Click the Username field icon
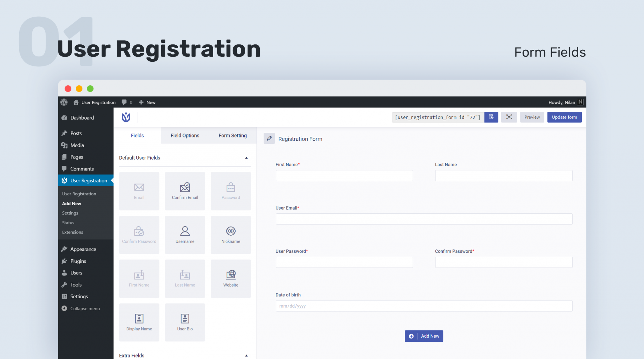The image size is (644, 359). click(185, 231)
